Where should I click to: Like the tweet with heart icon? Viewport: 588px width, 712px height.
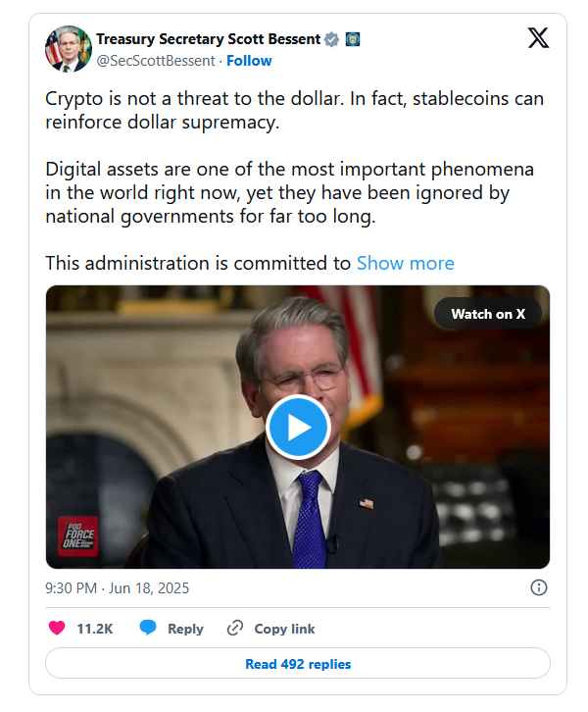click(57, 628)
